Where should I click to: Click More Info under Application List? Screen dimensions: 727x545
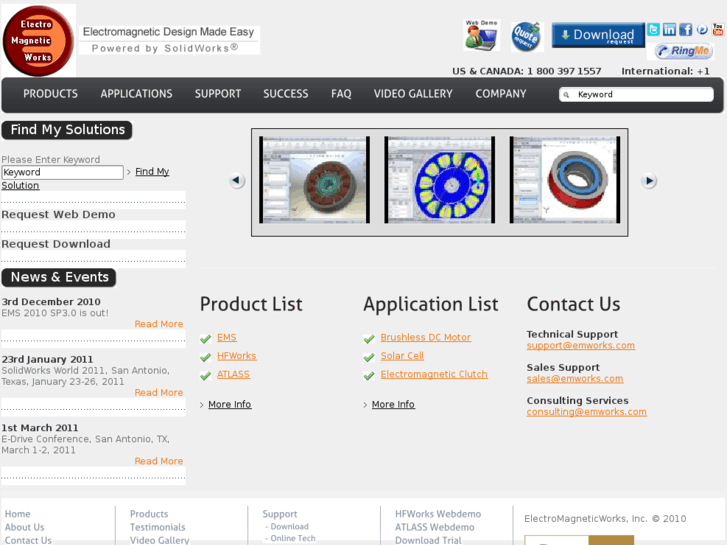point(393,404)
